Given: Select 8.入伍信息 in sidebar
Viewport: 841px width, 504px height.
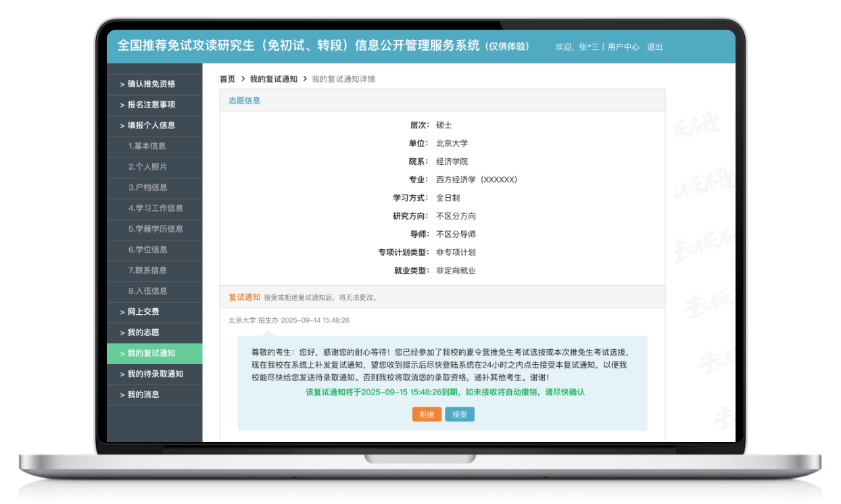Looking at the screenshot, I should click(147, 291).
